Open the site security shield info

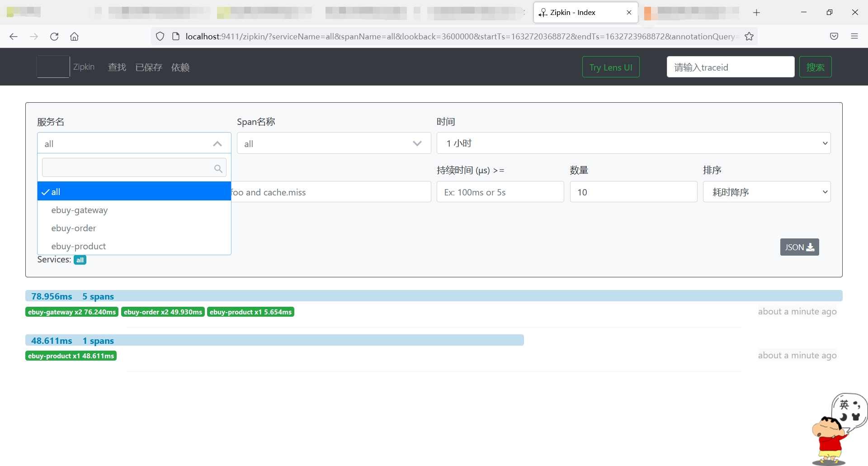tap(160, 36)
